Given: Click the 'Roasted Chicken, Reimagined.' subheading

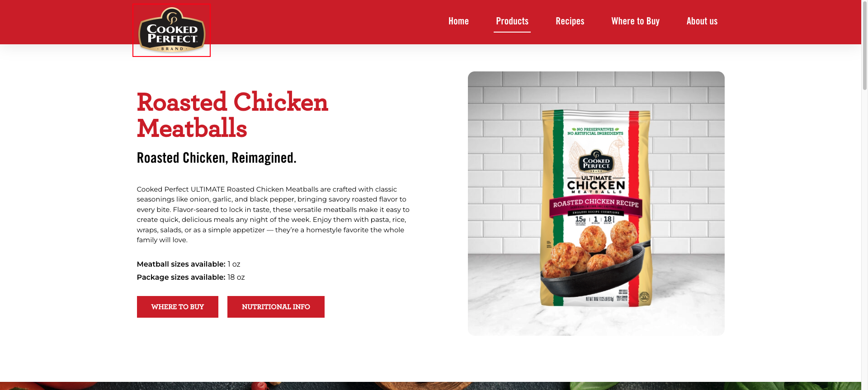Looking at the screenshot, I should point(217,158).
